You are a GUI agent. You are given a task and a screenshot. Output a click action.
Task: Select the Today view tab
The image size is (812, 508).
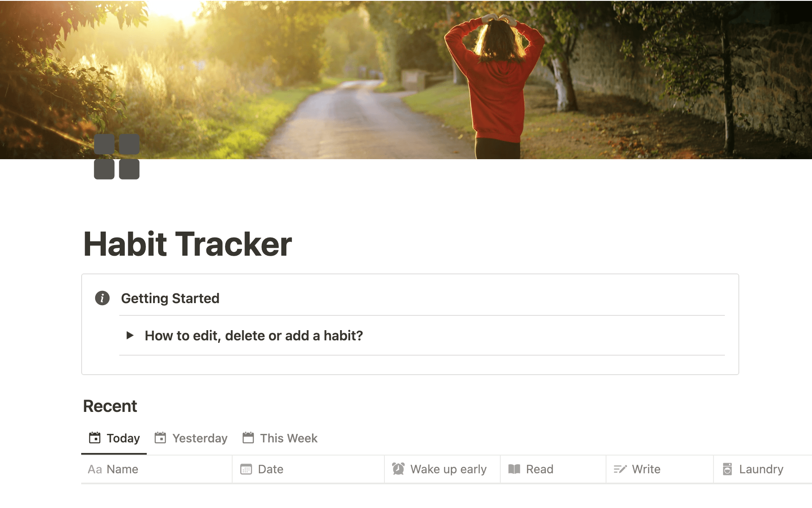click(114, 438)
